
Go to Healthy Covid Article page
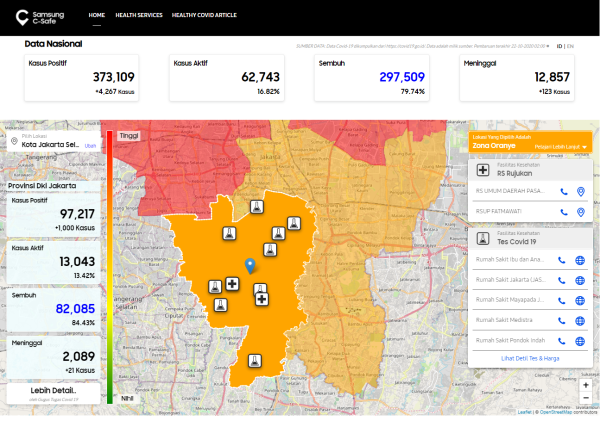pos(204,15)
